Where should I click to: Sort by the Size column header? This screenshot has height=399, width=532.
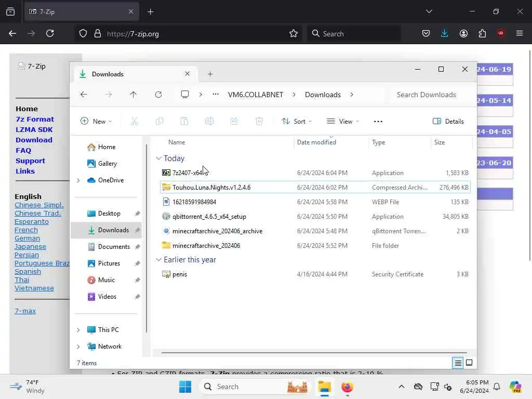click(x=451, y=142)
